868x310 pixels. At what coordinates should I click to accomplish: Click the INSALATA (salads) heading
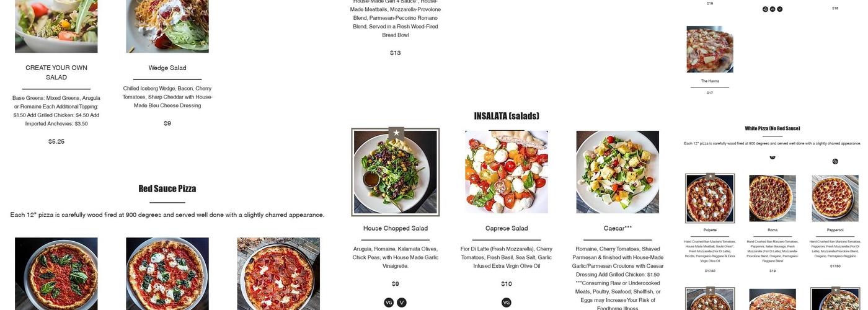[507, 116]
